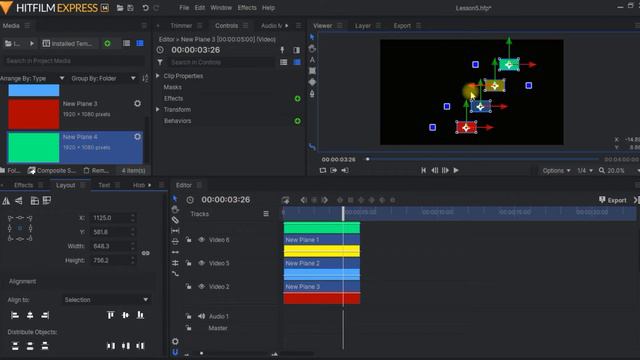Open the File menu
640x360 pixels.
click(x=184, y=8)
